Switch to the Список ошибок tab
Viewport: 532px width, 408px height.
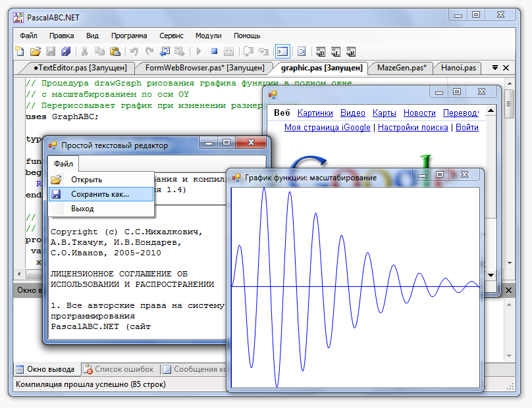tap(123, 369)
